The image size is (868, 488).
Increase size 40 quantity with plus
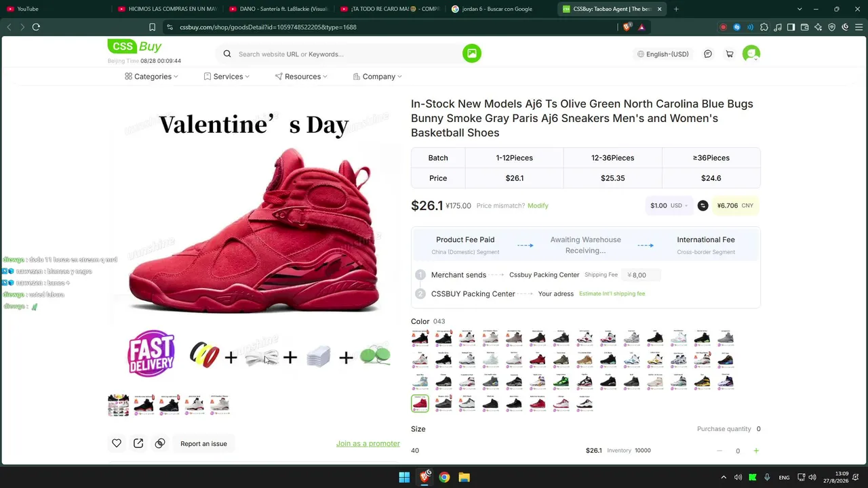(756, 451)
